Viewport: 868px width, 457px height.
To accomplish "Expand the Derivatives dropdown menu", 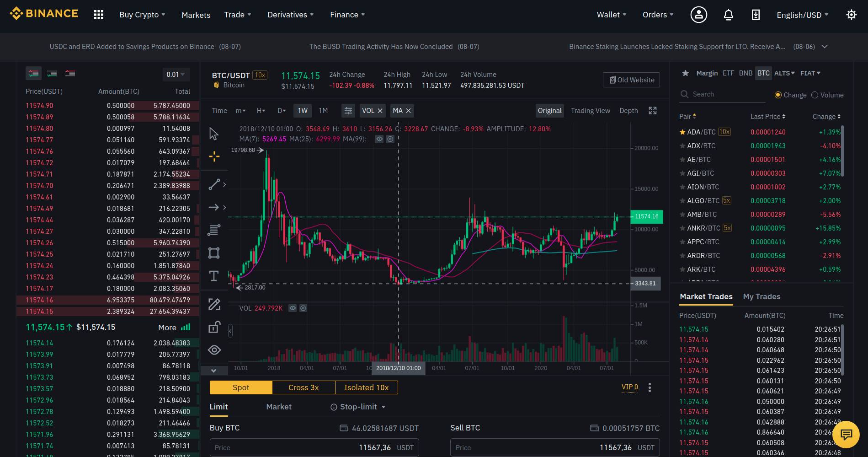I will (x=291, y=15).
